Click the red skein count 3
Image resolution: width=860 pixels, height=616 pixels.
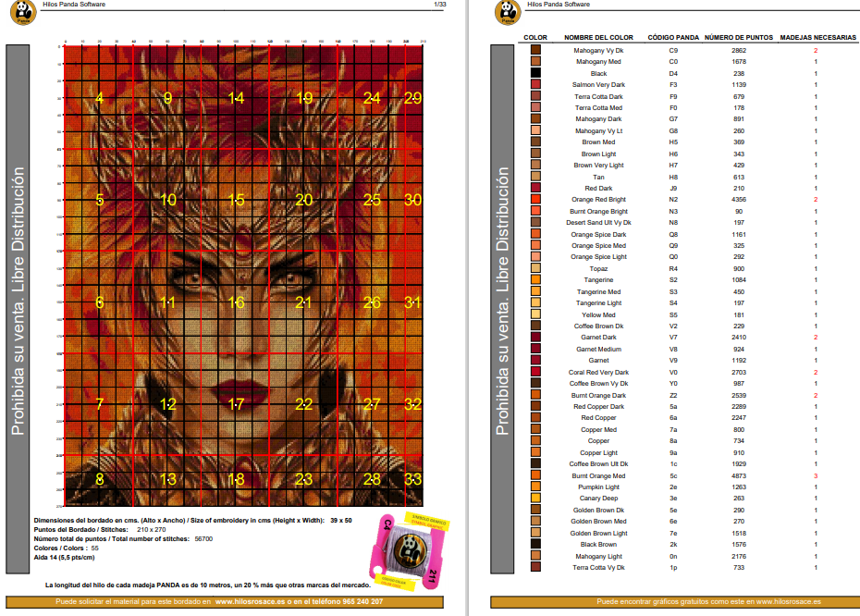[x=816, y=475]
